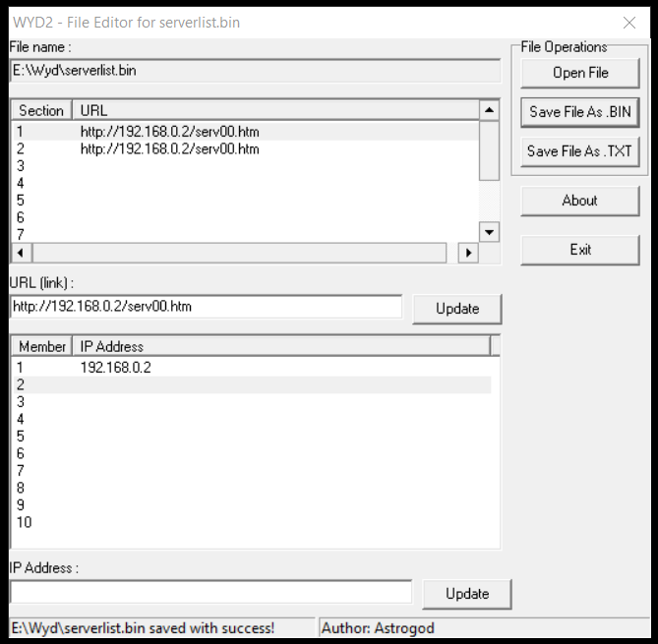Click the vertical scrollbar thumb in Section list
Screen dimensions: 658x644
(x=489, y=150)
